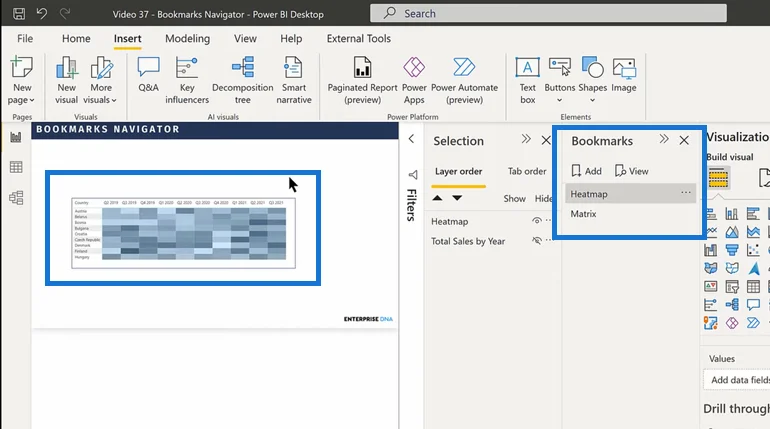Screen dimensions: 770x429
Task: Choose area chart in Visualizations pane
Action: point(732,232)
